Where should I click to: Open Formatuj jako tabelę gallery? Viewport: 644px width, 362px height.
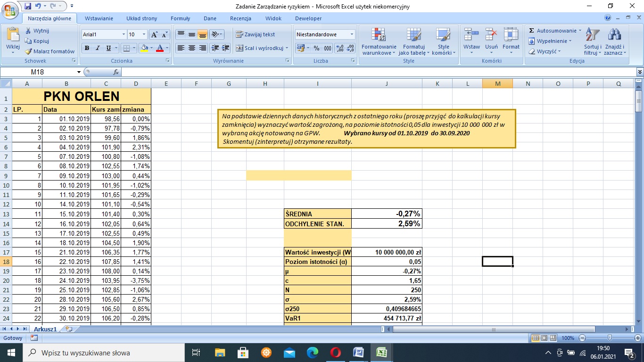(x=414, y=41)
